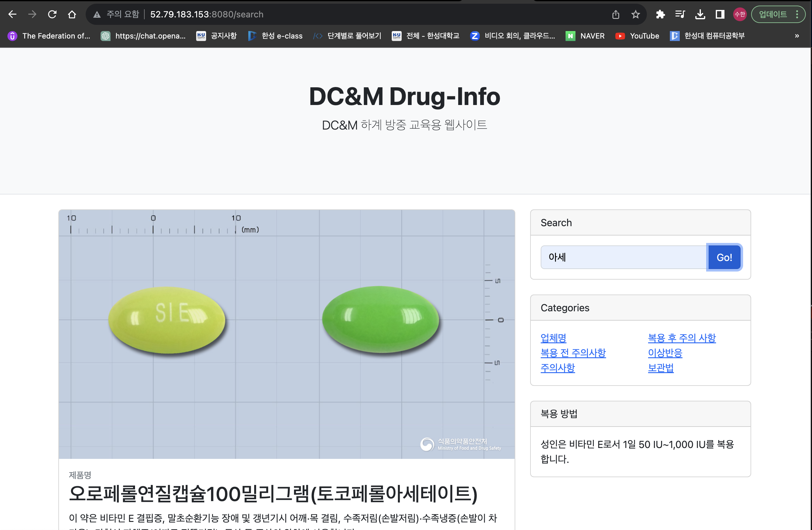Open browser extensions puzzle icon
This screenshot has width=812, height=530.
tap(660, 14)
